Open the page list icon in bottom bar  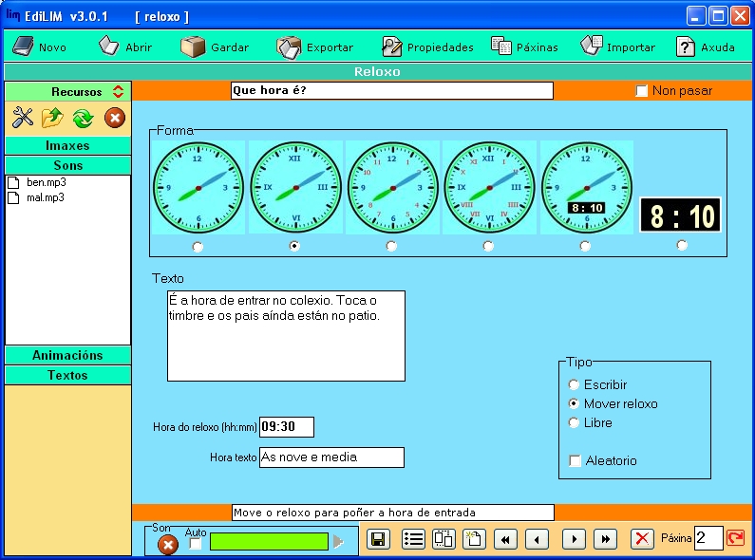pyautogui.click(x=413, y=539)
